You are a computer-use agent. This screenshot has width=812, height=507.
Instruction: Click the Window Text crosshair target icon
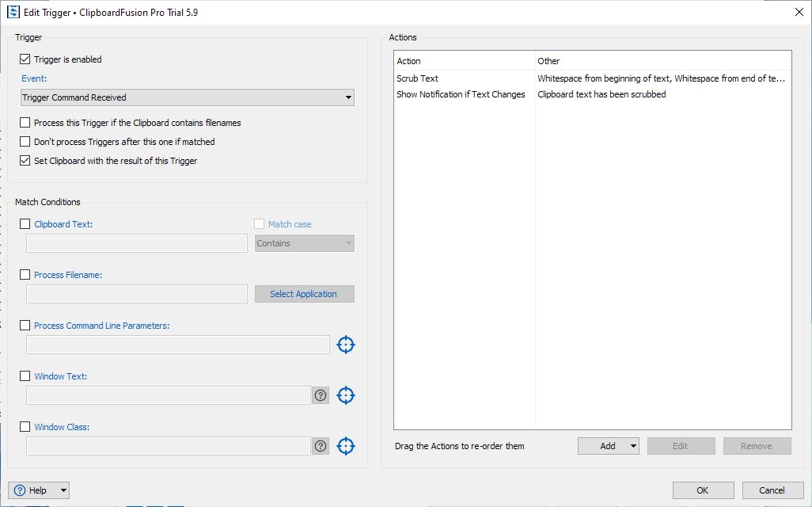pos(346,395)
